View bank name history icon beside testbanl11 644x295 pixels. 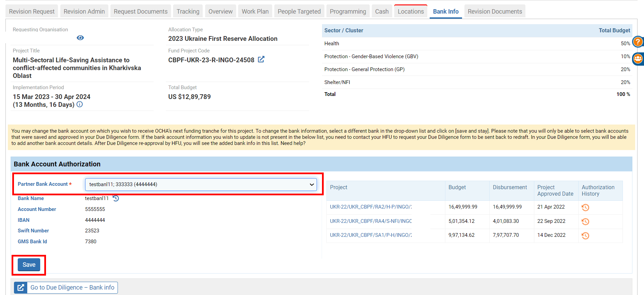(116, 198)
